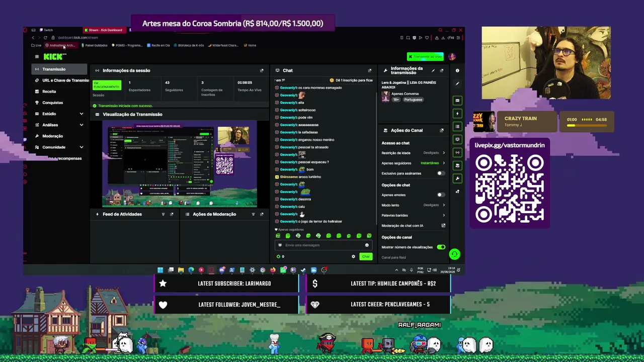Pop out the Chat panel
Screen dimensions: 644x362
pyautogui.click(x=370, y=70)
